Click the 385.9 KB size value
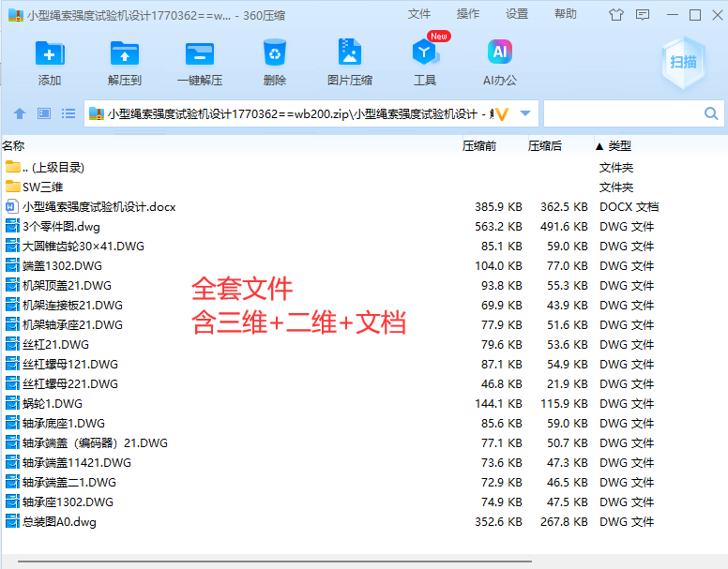Image resolution: width=728 pixels, height=569 pixels. tap(498, 207)
